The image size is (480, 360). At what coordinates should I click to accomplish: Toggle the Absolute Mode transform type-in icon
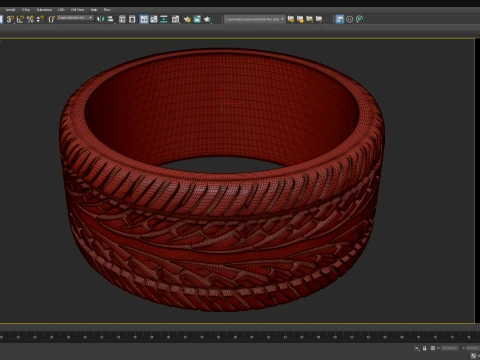click(433, 348)
